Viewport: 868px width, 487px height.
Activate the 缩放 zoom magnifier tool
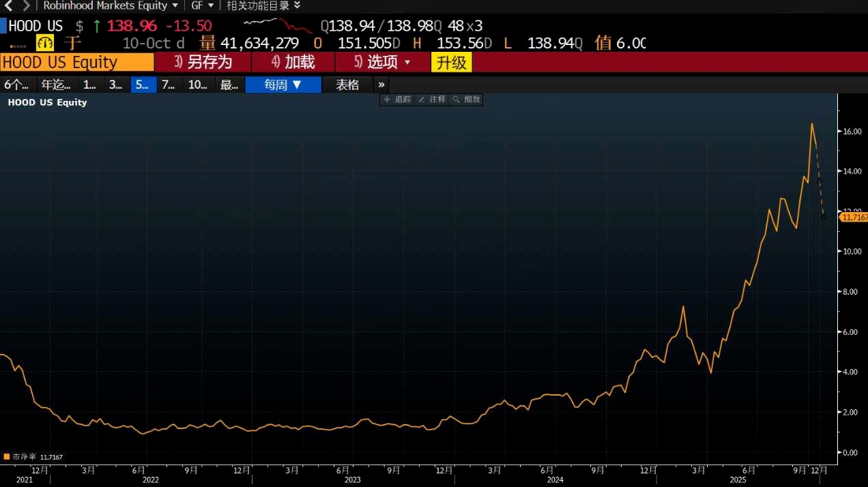[466, 100]
